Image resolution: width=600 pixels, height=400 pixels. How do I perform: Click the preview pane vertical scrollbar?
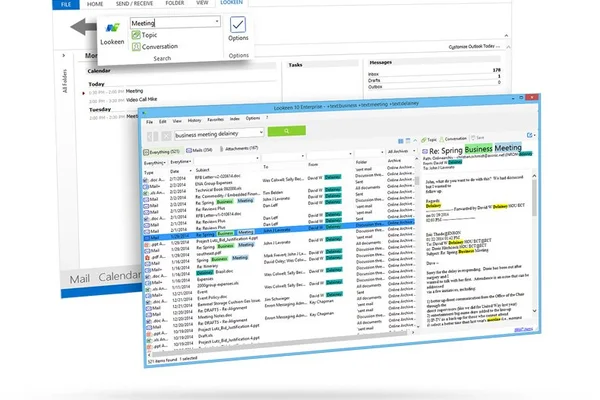(x=534, y=243)
